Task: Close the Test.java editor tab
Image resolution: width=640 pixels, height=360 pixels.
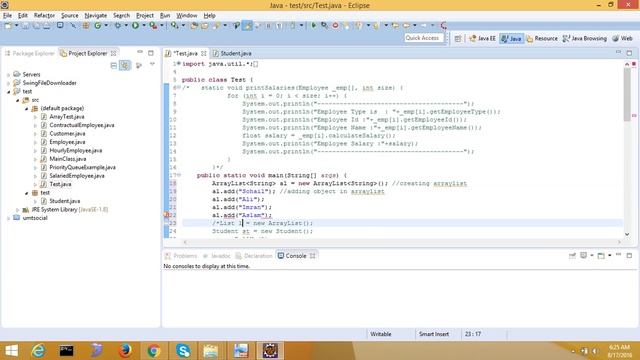Action: tap(204, 53)
